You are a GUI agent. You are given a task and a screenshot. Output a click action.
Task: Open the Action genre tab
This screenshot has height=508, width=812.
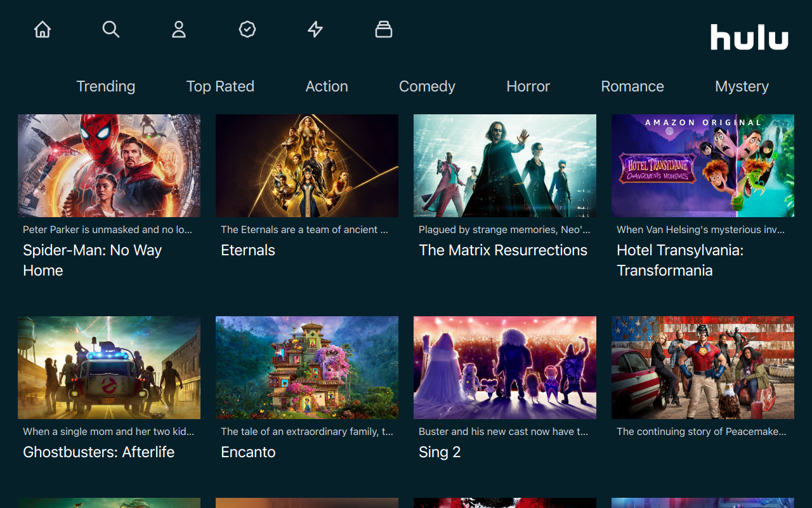click(327, 86)
